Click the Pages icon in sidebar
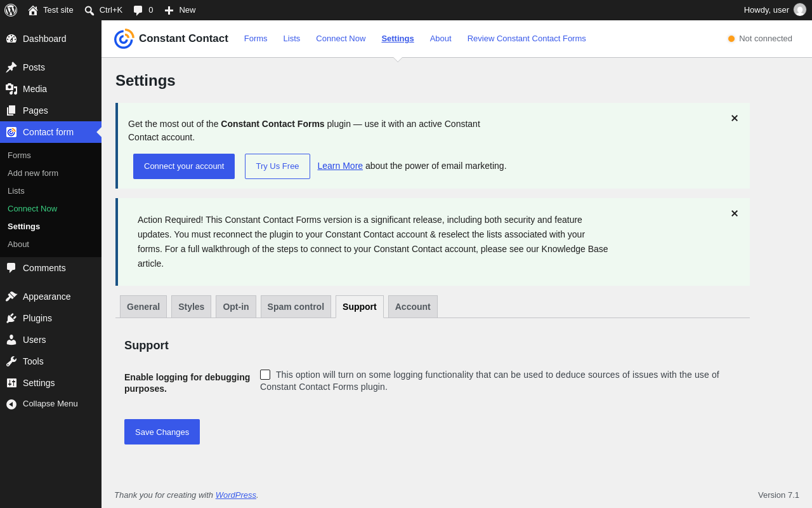812x508 pixels. [x=11, y=110]
